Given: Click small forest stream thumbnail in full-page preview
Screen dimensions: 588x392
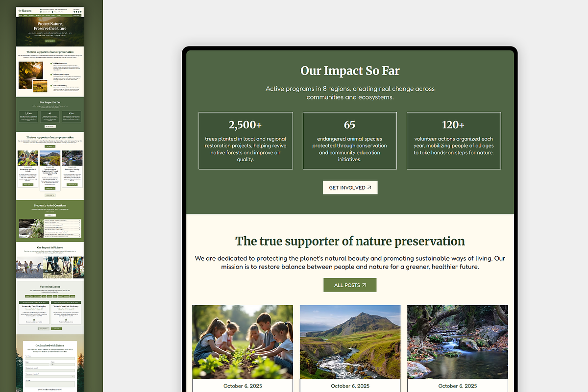Looking at the screenshot, I should tap(72, 158).
